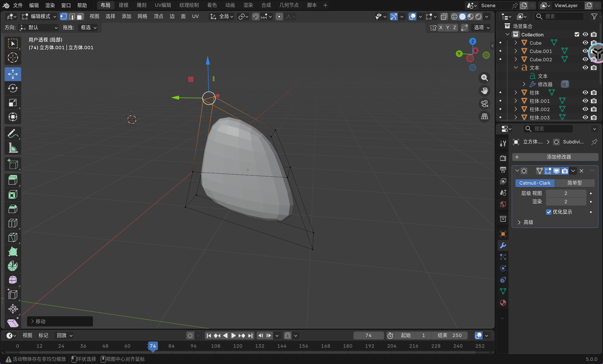This screenshot has height=364, width=603.
Task: Choose the Extrude Region tool
Action: (13, 180)
